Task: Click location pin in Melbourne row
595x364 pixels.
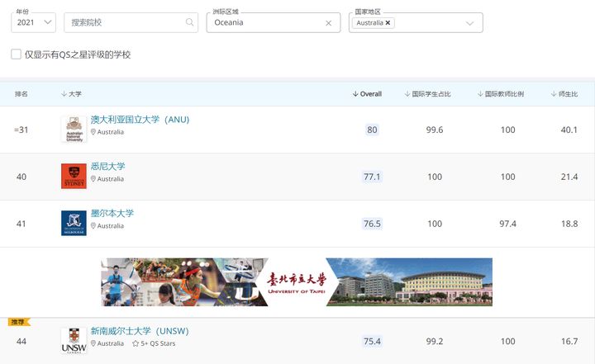Action: [93, 225]
